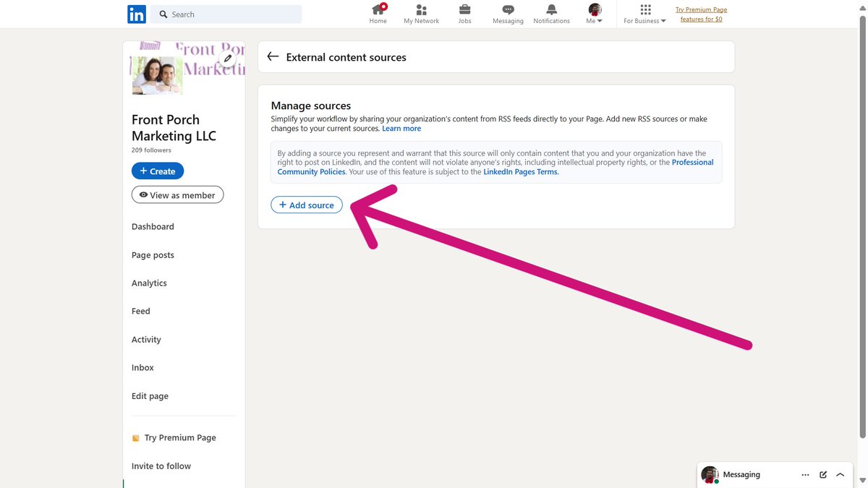This screenshot has width=868, height=488.
Task: Expand the For Business grid menu
Action: tap(645, 14)
